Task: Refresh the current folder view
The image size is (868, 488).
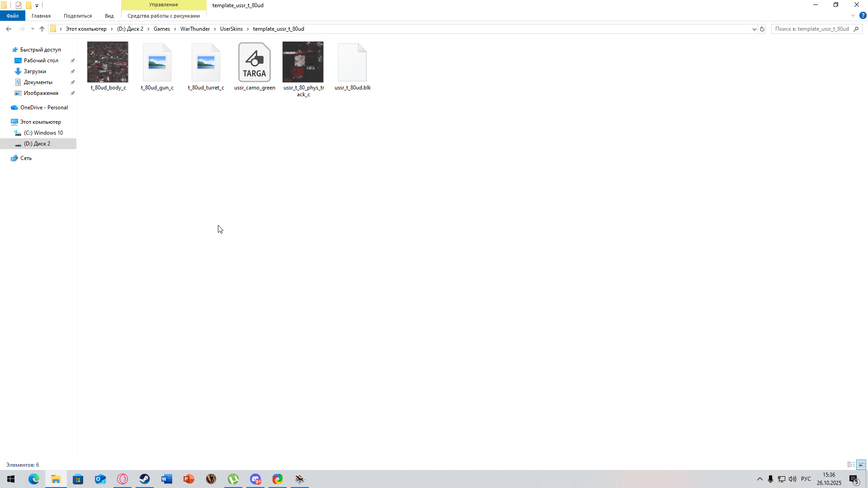Action: coord(762,29)
